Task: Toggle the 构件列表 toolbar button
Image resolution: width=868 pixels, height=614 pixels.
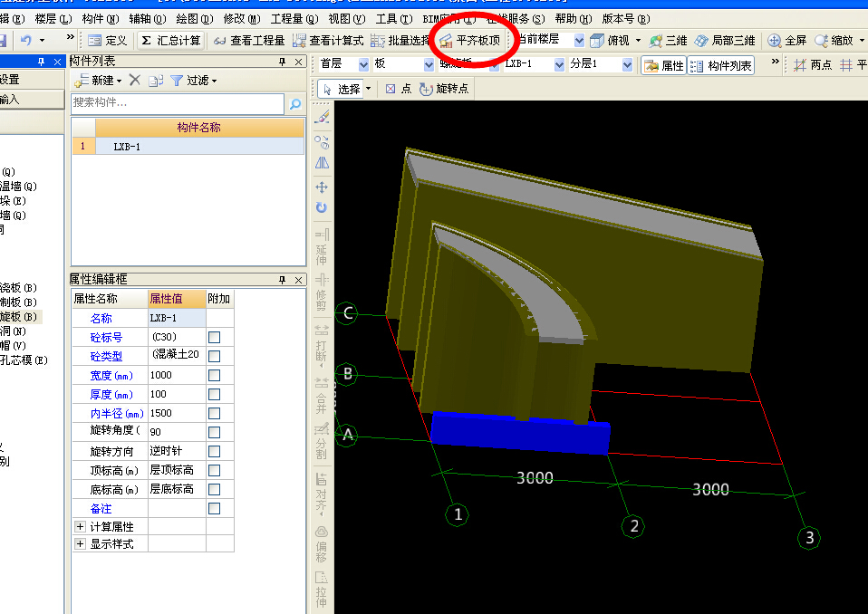Action: tap(721, 65)
